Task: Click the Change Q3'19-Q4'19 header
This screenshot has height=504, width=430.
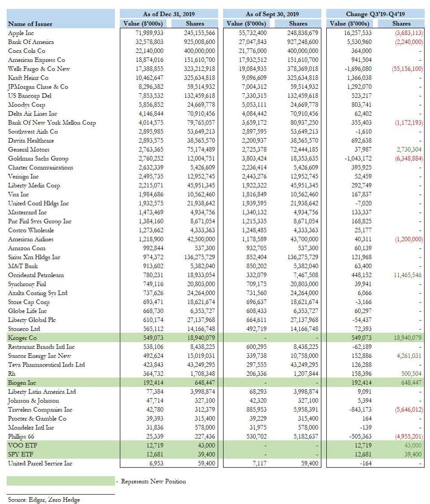Action: coord(375,14)
